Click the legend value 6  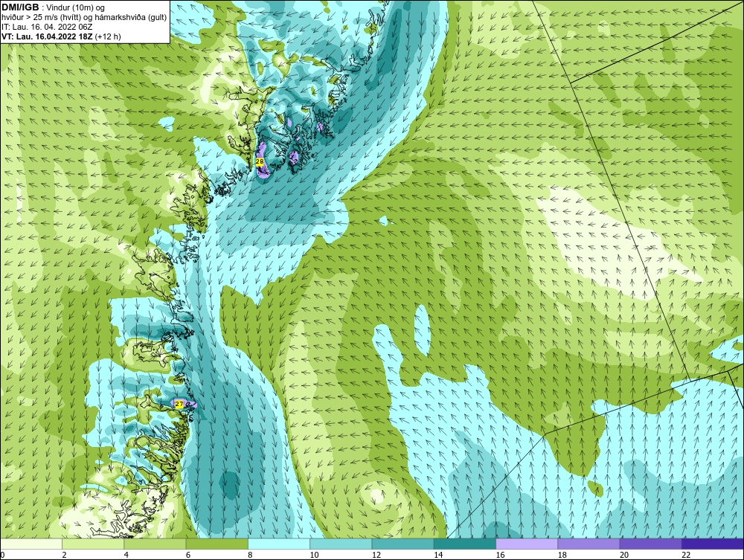[188, 555]
